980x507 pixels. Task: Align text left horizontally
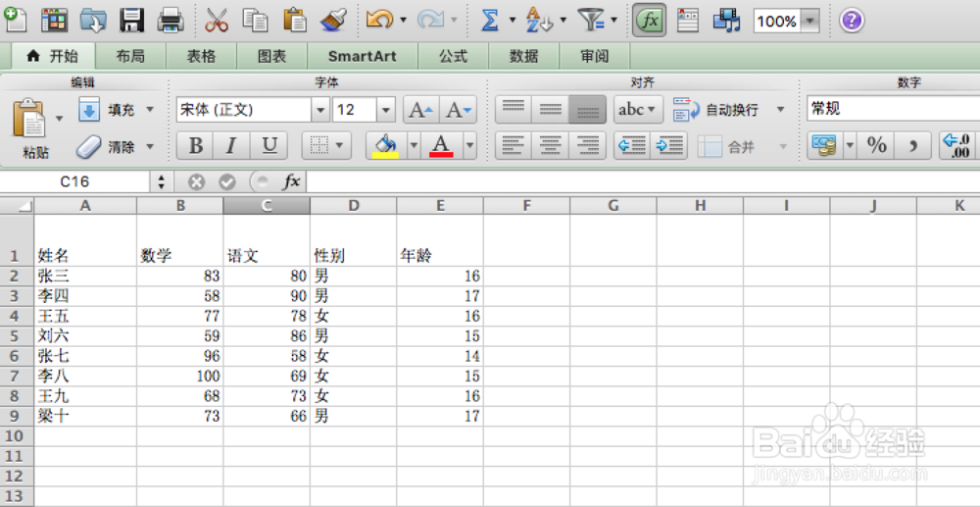(514, 146)
